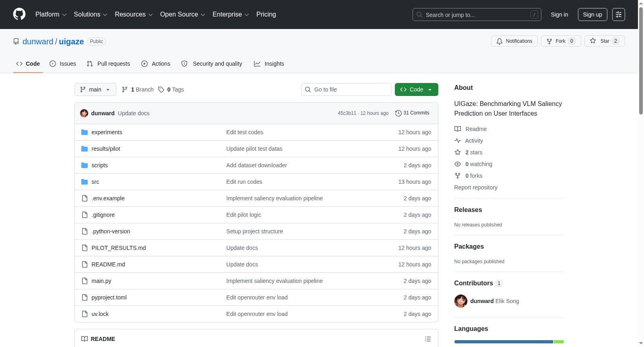
Task: Switch to the Pull requests tab
Action: point(108,64)
